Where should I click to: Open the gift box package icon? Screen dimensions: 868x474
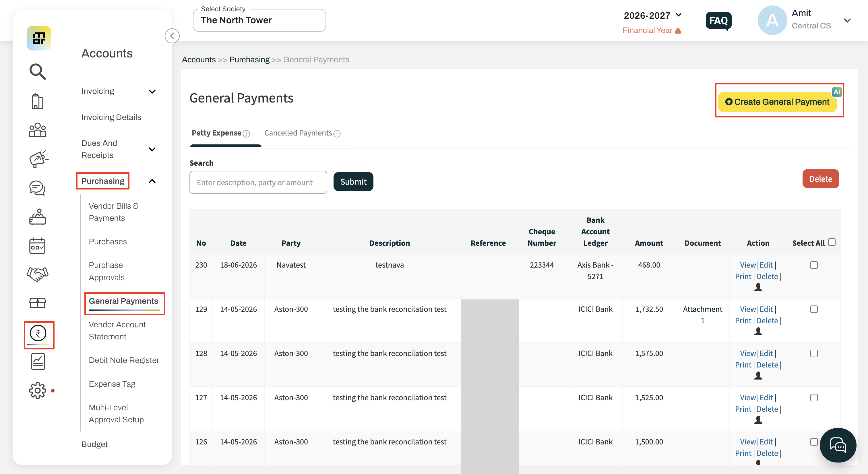(x=38, y=303)
